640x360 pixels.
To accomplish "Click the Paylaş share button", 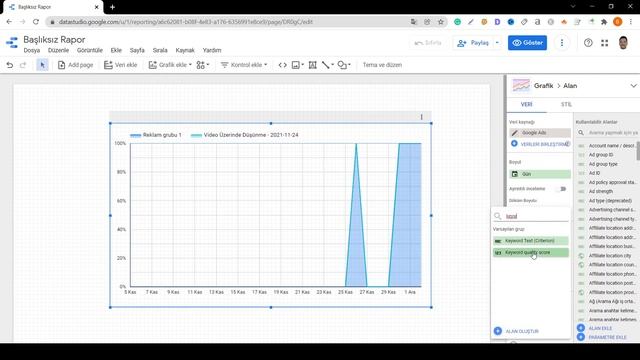I will [473, 42].
